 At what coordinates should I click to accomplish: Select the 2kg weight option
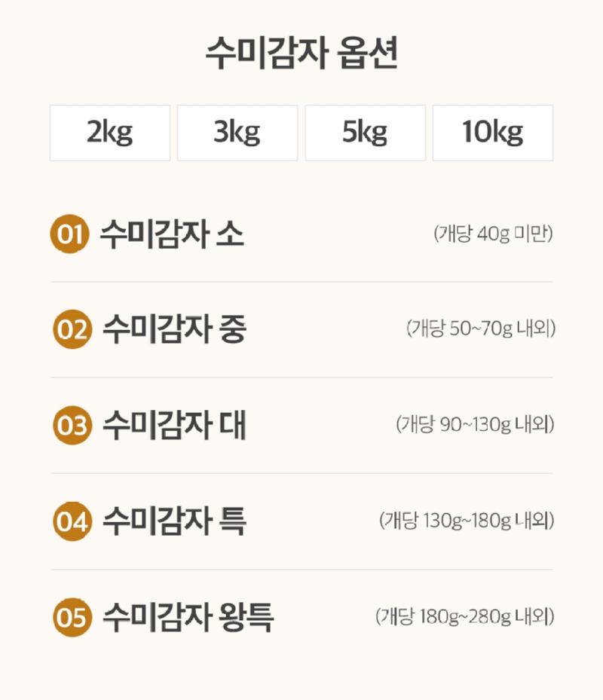tap(110, 133)
